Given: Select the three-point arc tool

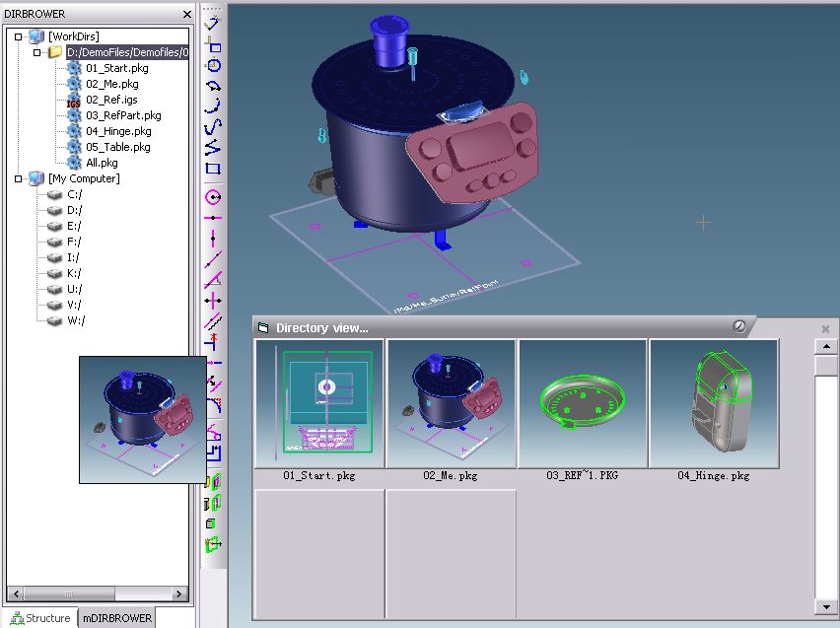Looking at the screenshot, I should 213,105.
